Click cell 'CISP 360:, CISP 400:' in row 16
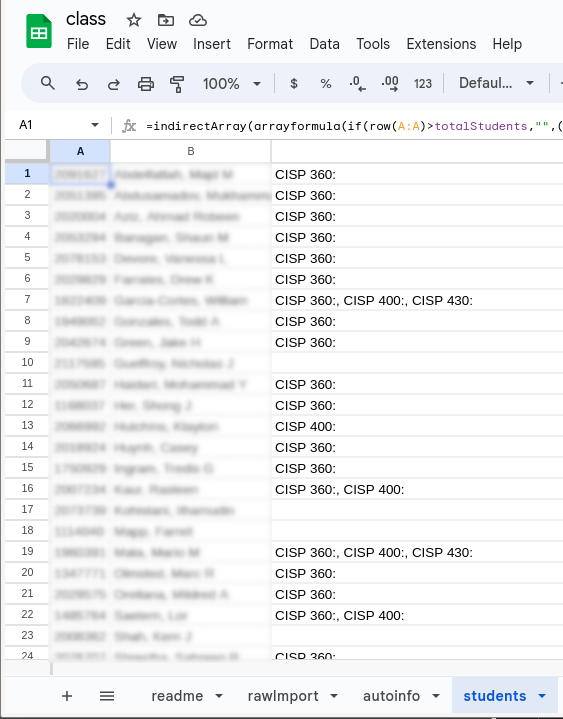 pyautogui.click(x=417, y=489)
